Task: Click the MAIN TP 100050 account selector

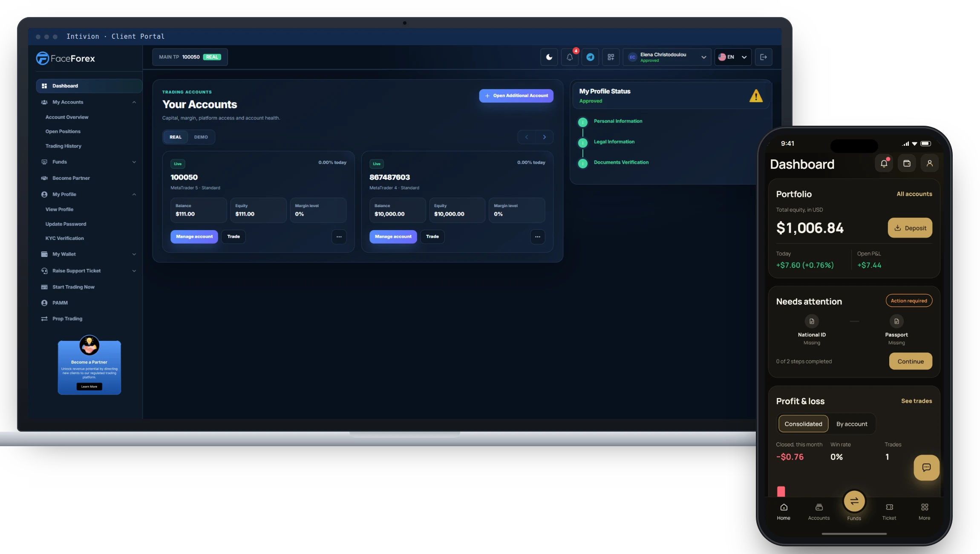Action: pyautogui.click(x=190, y=57)
